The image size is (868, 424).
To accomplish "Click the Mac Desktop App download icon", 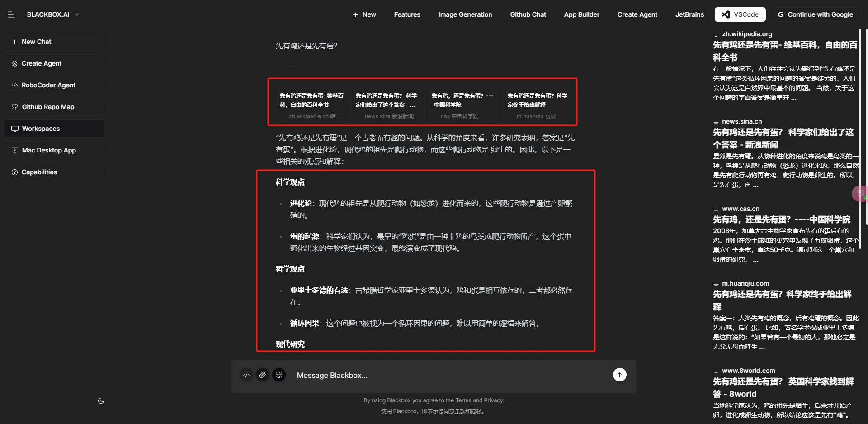I will click(15, 150).
